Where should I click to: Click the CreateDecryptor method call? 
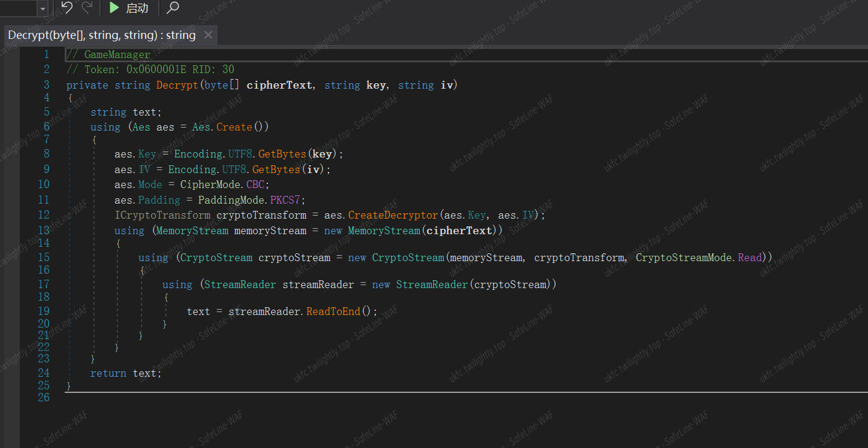[393, 215]
